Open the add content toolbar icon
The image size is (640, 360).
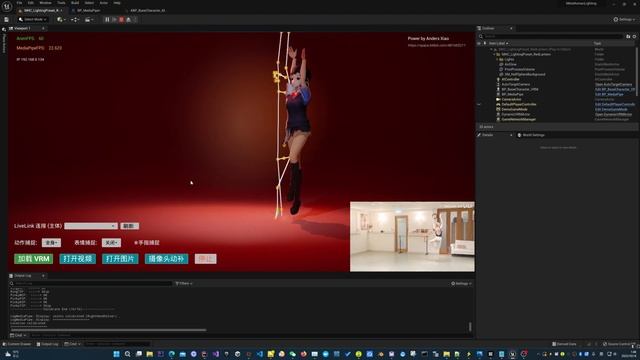(61, 20)
